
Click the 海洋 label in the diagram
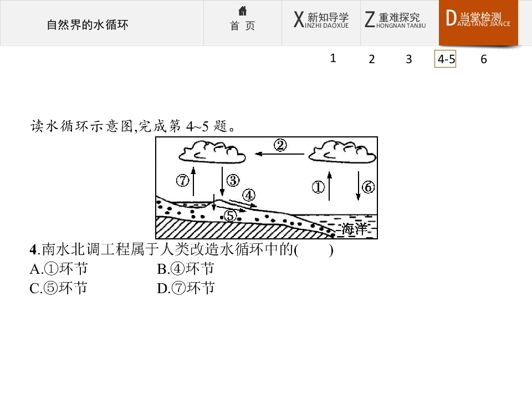[354, 229]
